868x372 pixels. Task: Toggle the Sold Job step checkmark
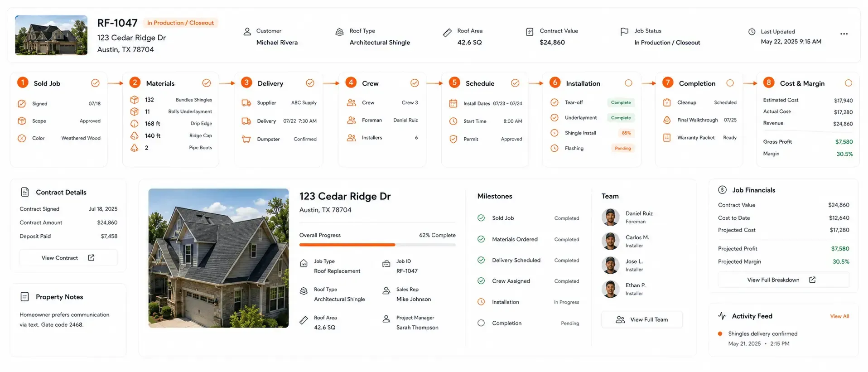click(95, 83)
